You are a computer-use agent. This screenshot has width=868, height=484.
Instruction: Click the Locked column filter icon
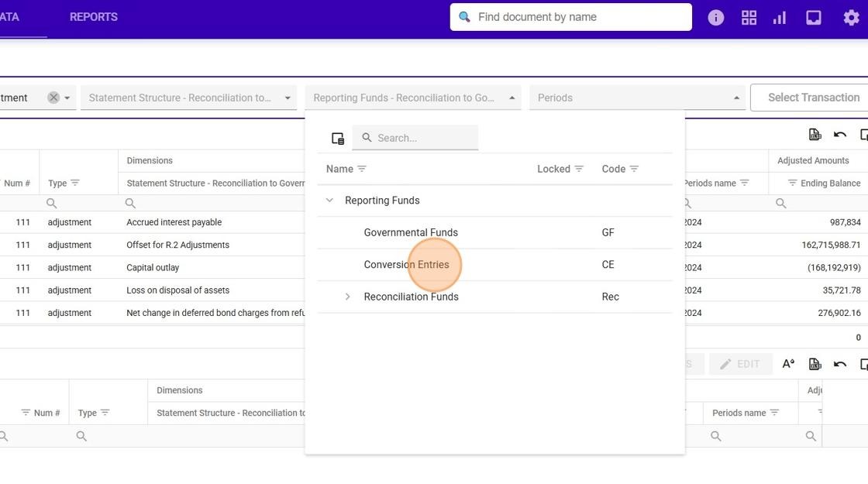[579, 169]
